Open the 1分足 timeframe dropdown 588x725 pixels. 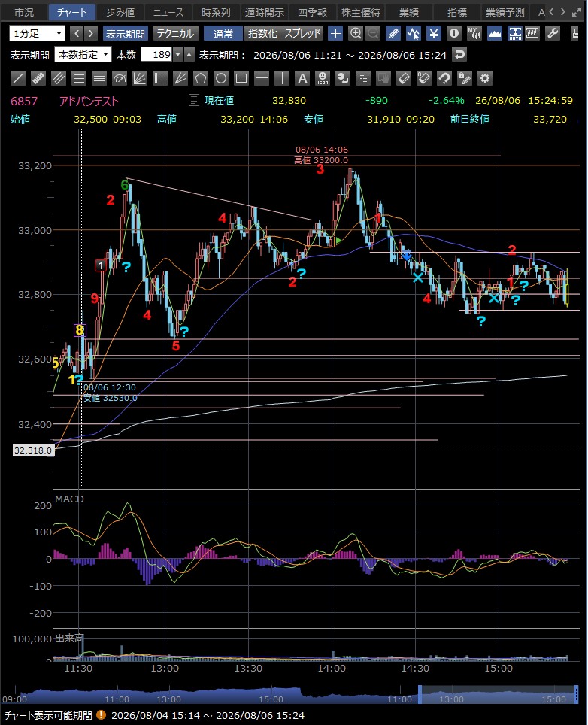tap(37, 33)
